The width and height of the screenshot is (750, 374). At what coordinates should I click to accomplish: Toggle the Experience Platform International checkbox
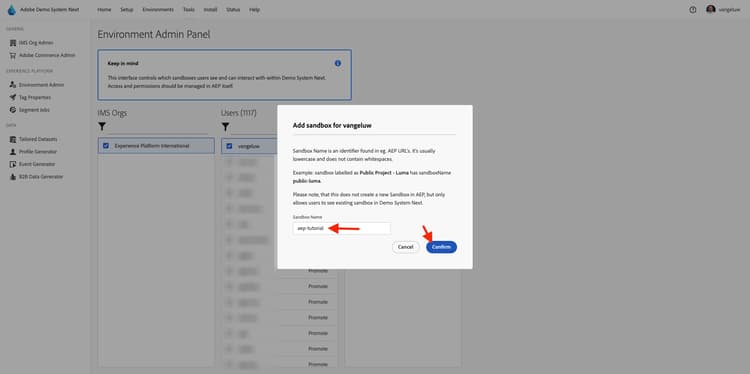[106, 146]
